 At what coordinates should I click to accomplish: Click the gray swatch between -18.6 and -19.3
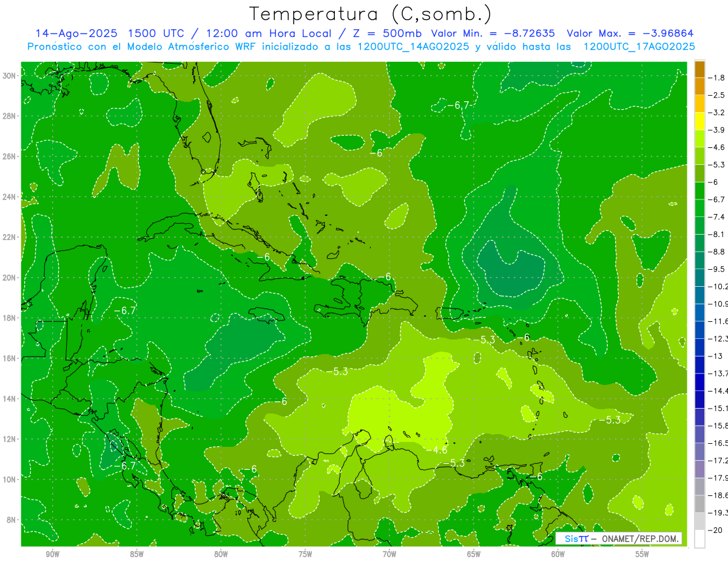click(x=699, y=504)
